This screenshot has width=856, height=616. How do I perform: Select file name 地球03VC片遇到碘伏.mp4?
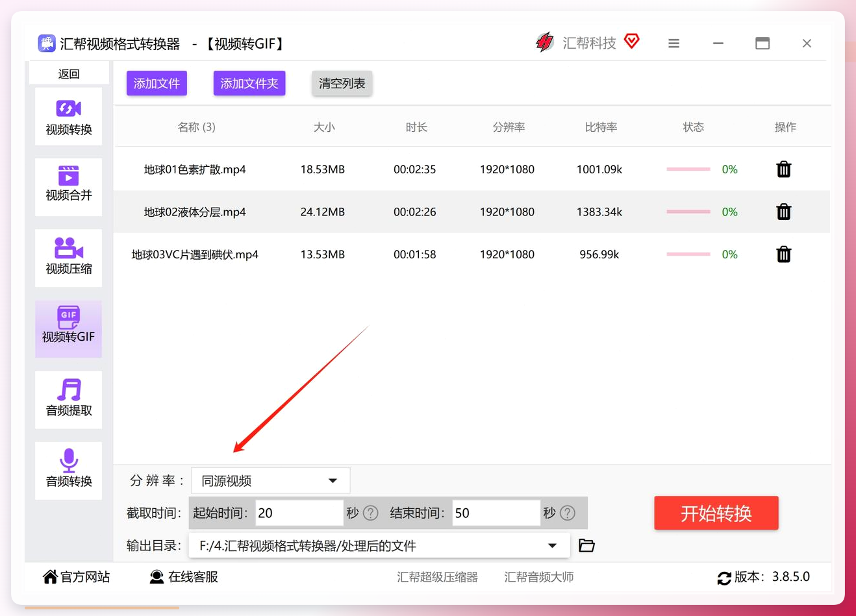195,254
